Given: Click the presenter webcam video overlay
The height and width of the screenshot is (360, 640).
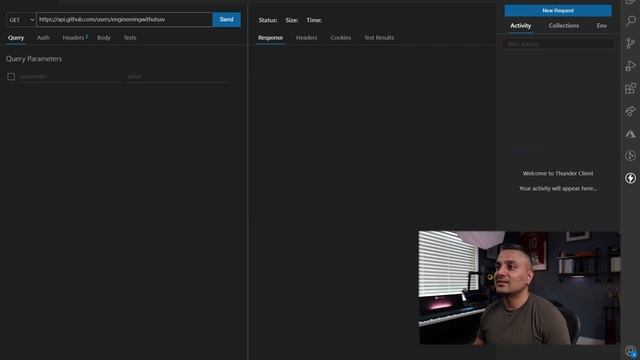Looking at the screenshot, I should [519, 288].
